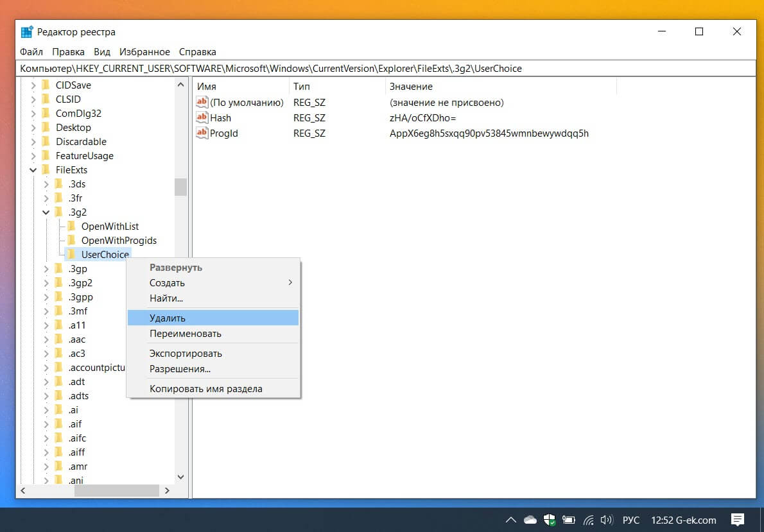Viewport: 764px width, 532px height.
Task: Click the Desktop key folder icon
Action: [x=46, y=127]
